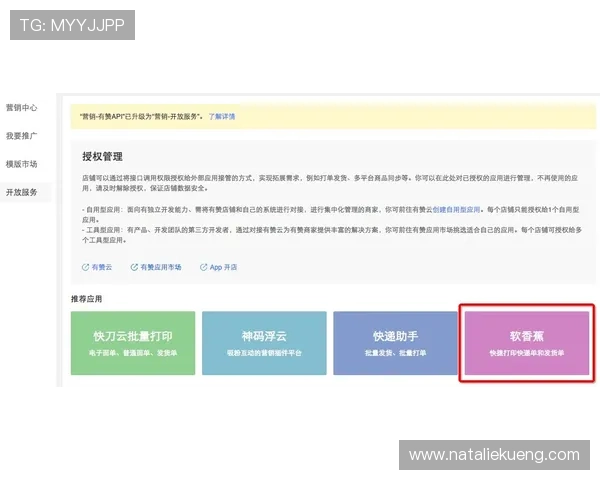Open the 软香蕉 app card

coord(527,343)
